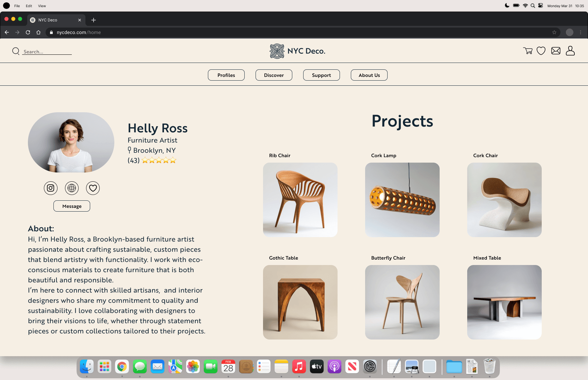The image size is (588, 380).
Task: Open Podcasts in the dock
Action: pos(334,366)
